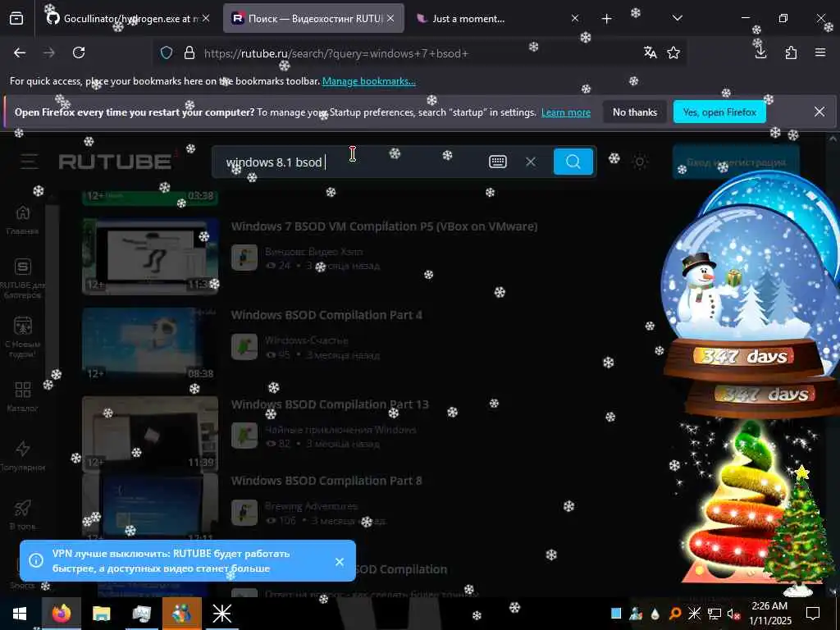Open Windows 7 BSOD VM Compilation P5 title
Screen dimensions: 840x630
384,226
